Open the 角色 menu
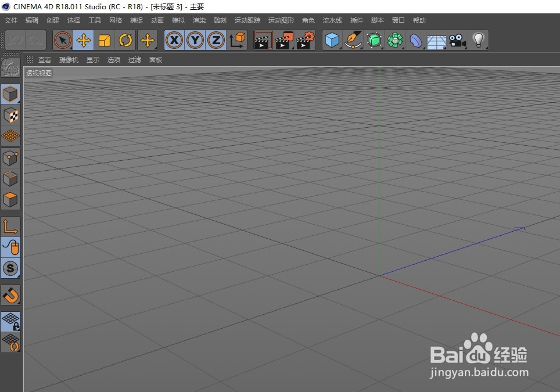 (308, 20)
